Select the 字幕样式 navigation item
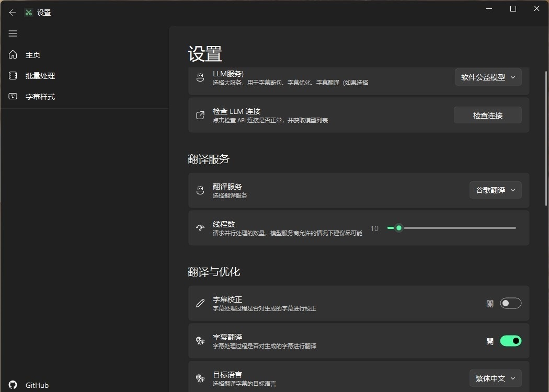549x392 pixels. 40,97
